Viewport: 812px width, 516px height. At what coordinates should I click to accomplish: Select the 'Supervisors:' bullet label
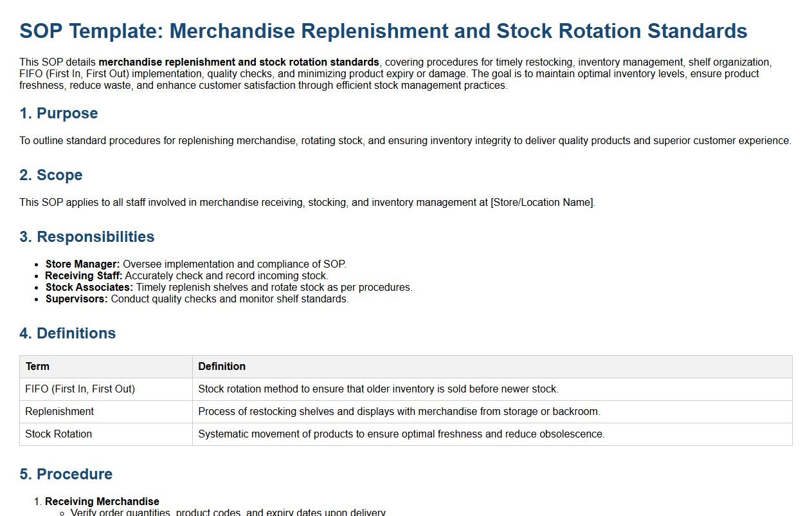(x=77, y=299)
